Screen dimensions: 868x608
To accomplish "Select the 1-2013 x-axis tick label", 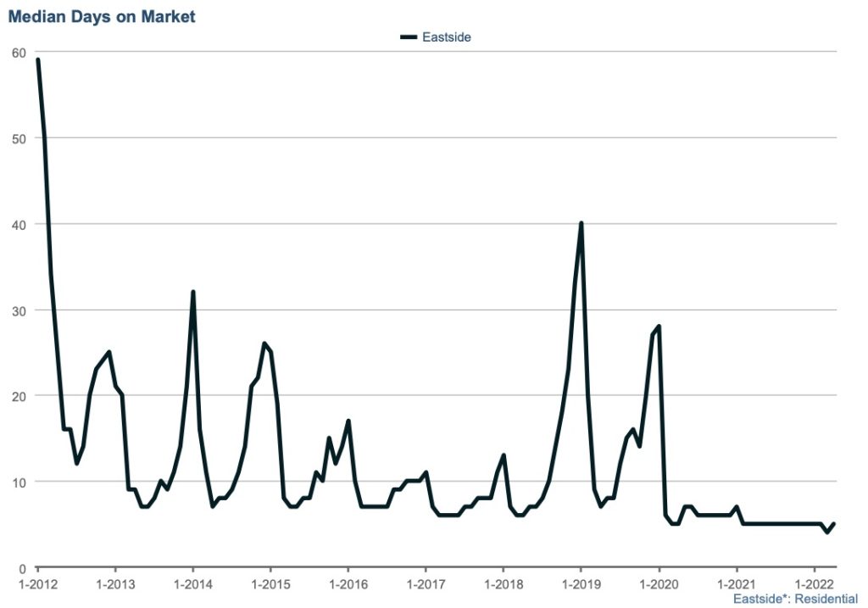I will [x=115, y=583].
